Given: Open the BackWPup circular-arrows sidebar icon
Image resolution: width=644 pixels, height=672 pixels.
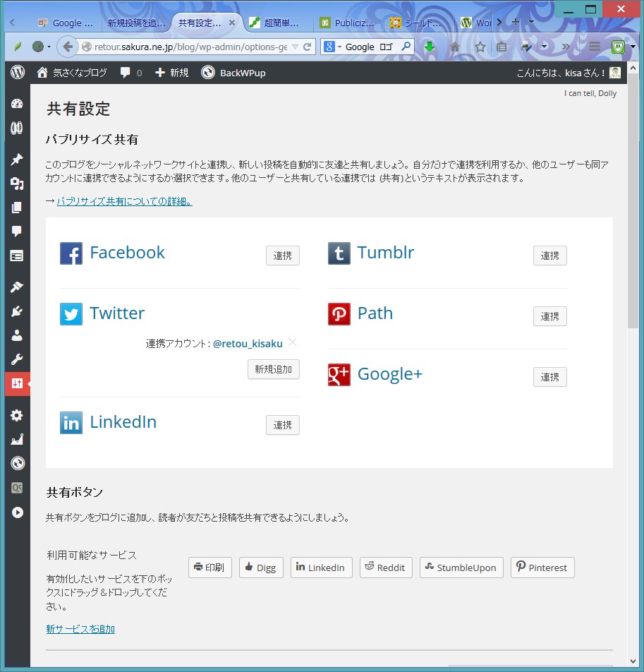Looking at the screenshot, I should tap(18, 463).
